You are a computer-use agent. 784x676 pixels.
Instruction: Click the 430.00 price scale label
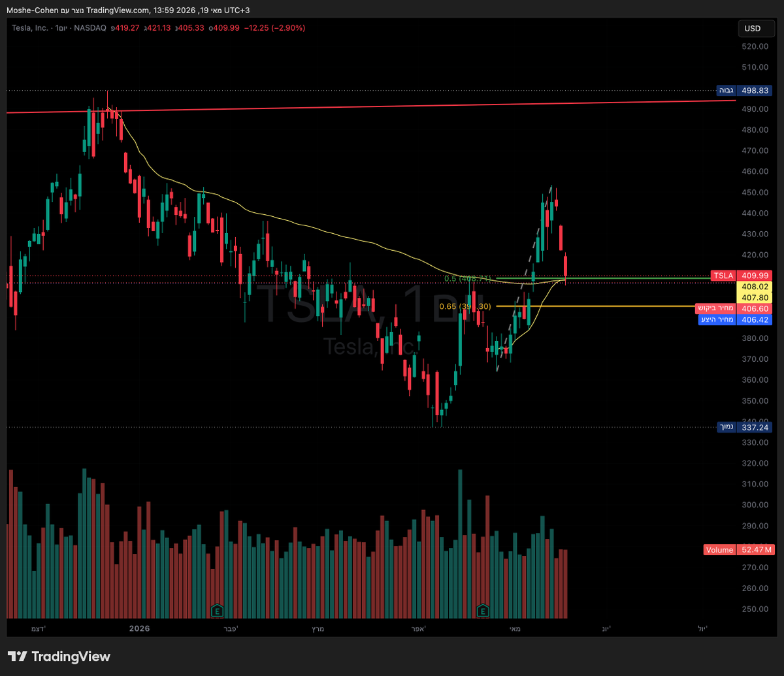point(755,234)
